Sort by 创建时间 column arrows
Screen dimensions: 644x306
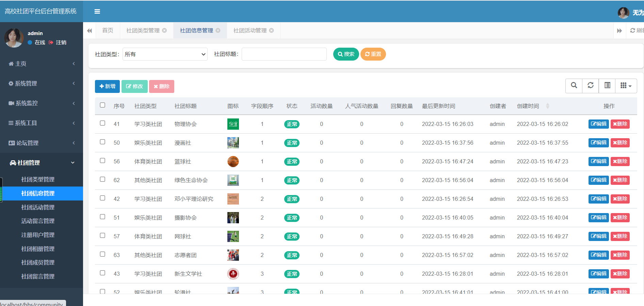point(548,106)
